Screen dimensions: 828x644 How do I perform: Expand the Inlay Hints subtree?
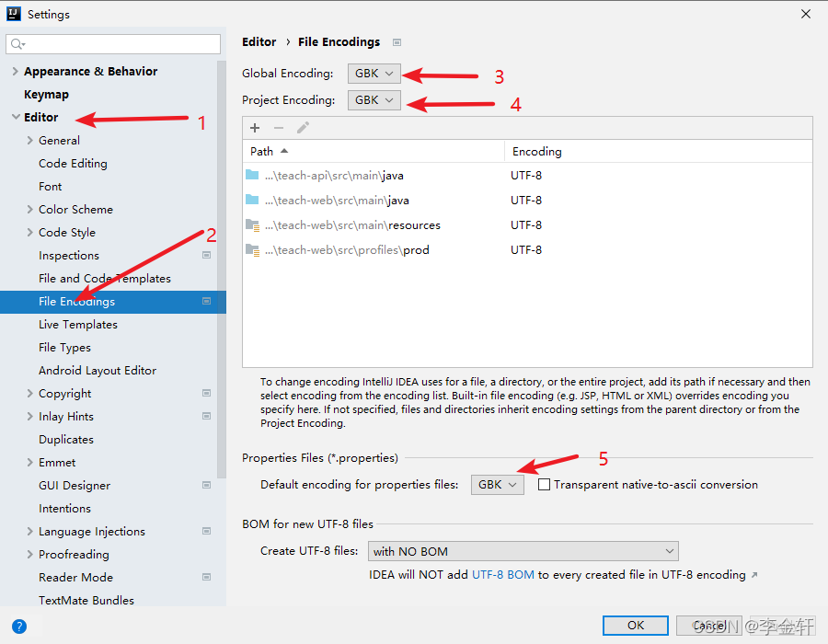(30, 417)
